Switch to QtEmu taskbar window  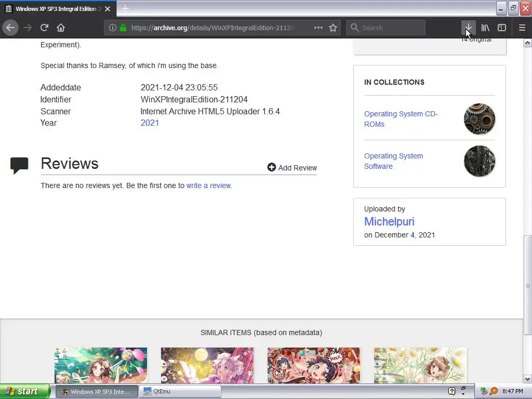point(180,392)
